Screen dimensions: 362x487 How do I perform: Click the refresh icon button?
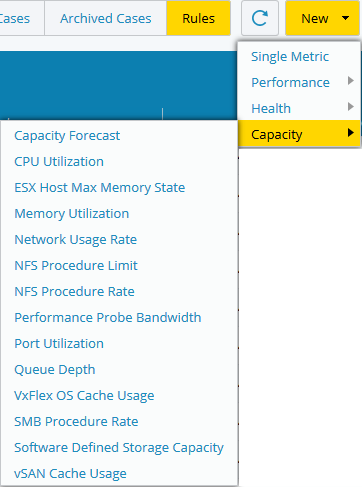[x=260, y=18]
